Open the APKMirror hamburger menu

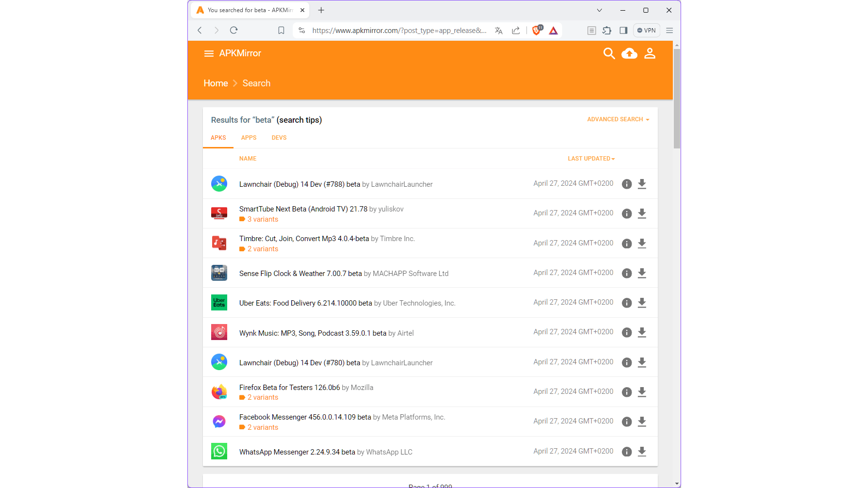pyautogui.click(x=209, y=53)
